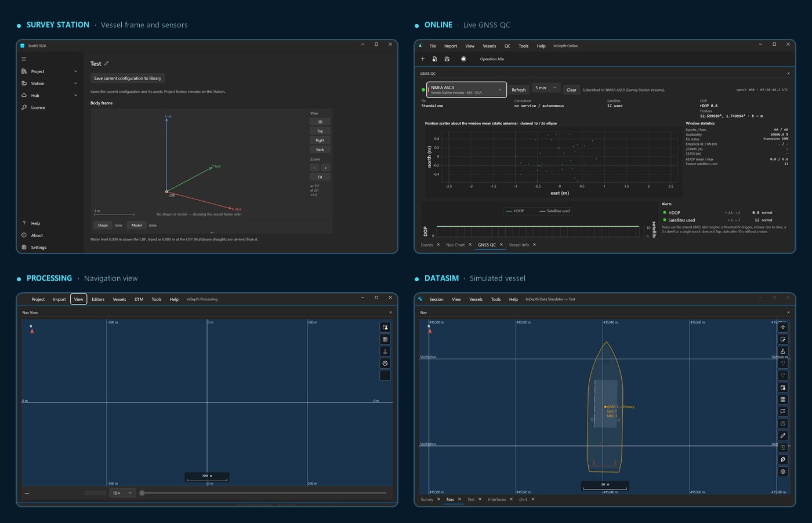Click the gear icon in DataSim Nav toolbar
The height and width of the screenshot is (523, 812).
783,472
